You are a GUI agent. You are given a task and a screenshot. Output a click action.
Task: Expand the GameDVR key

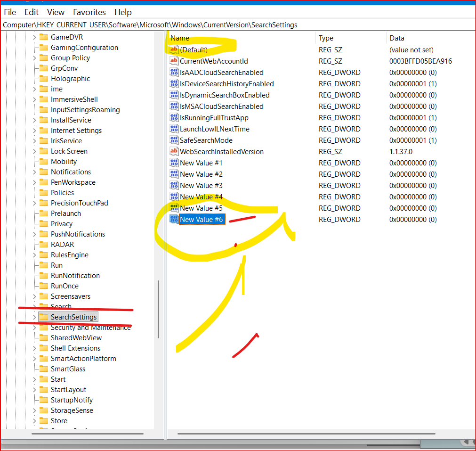click(34, 37)
